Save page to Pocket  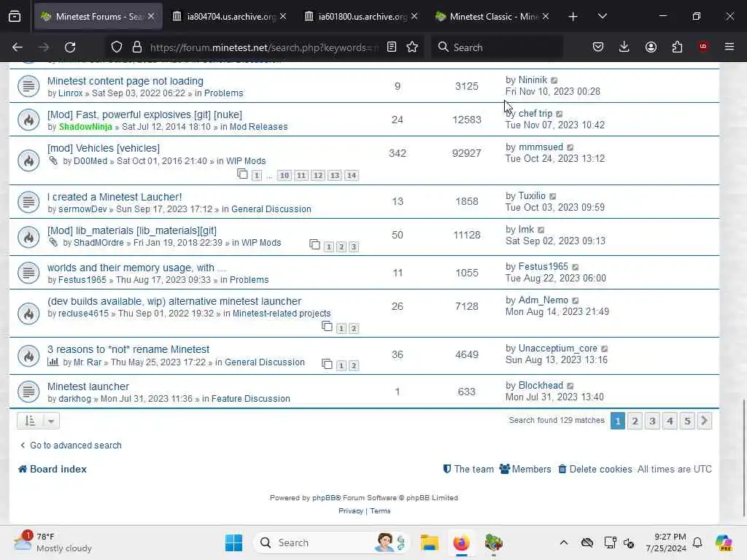click(x=598, y=47)
